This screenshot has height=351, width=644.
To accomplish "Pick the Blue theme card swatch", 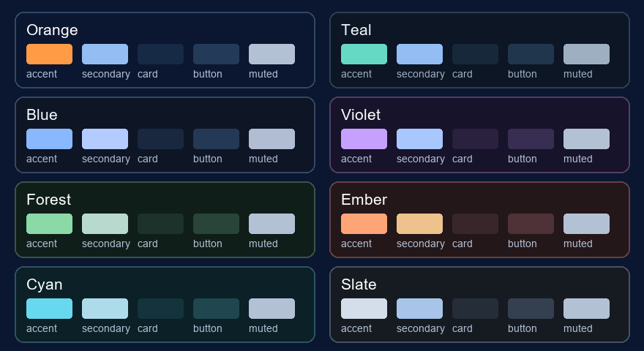I will pos(160,139).
